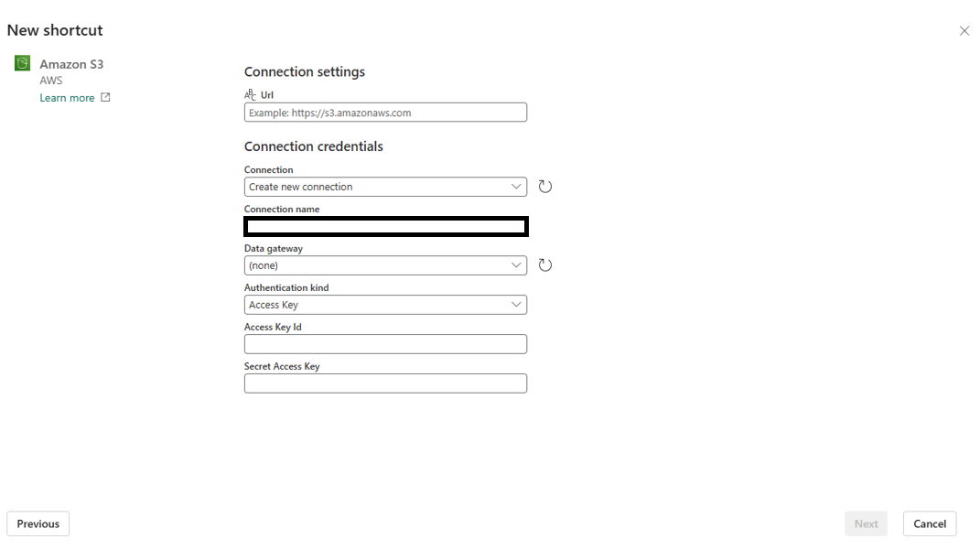Click the chevron arrow on the Data gateway box
Viewport: 980px width, 550px height.
point(516,265)
